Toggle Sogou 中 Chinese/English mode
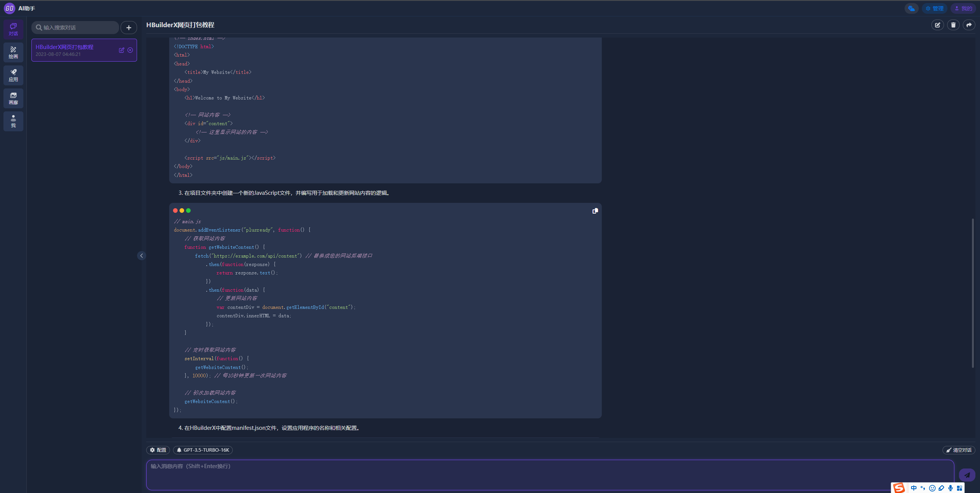The image size is (980, 493). click(x=914, y=488)
